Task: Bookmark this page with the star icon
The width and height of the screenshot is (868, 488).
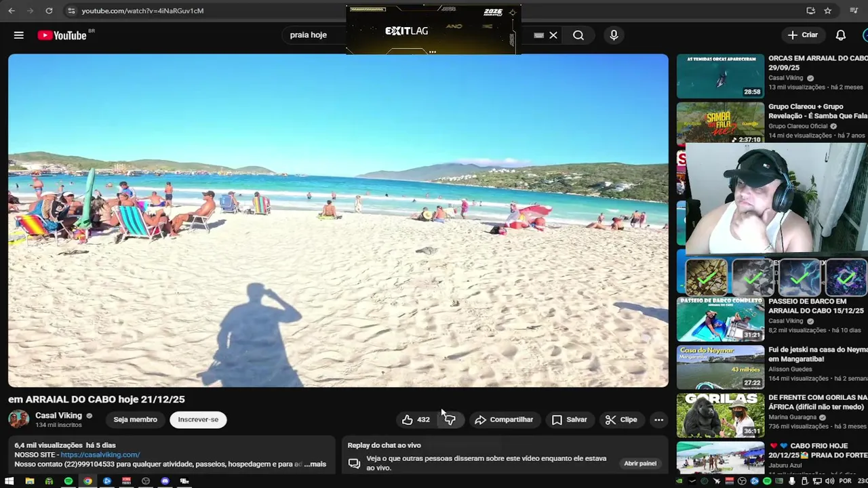Action: pos(827,11)
